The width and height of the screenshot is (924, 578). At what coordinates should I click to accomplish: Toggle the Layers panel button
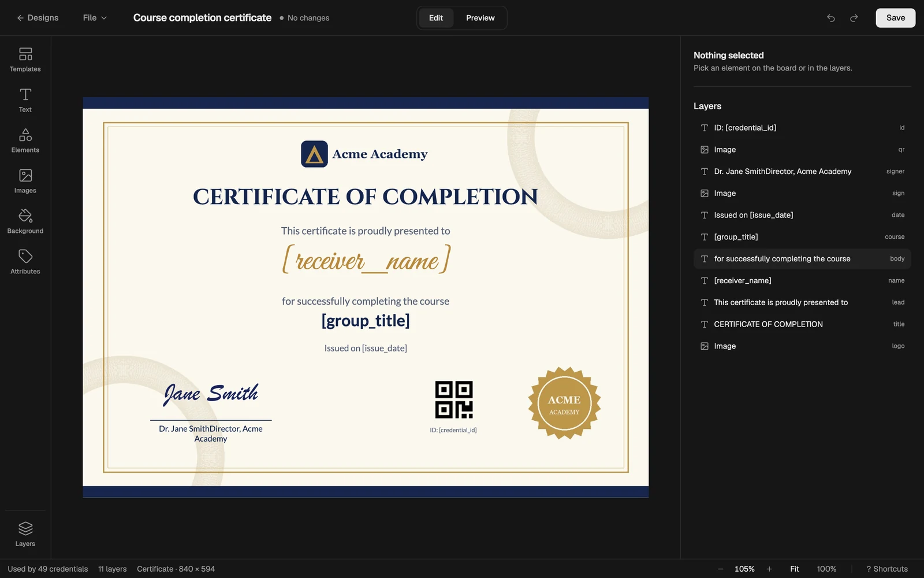(25, 534)
